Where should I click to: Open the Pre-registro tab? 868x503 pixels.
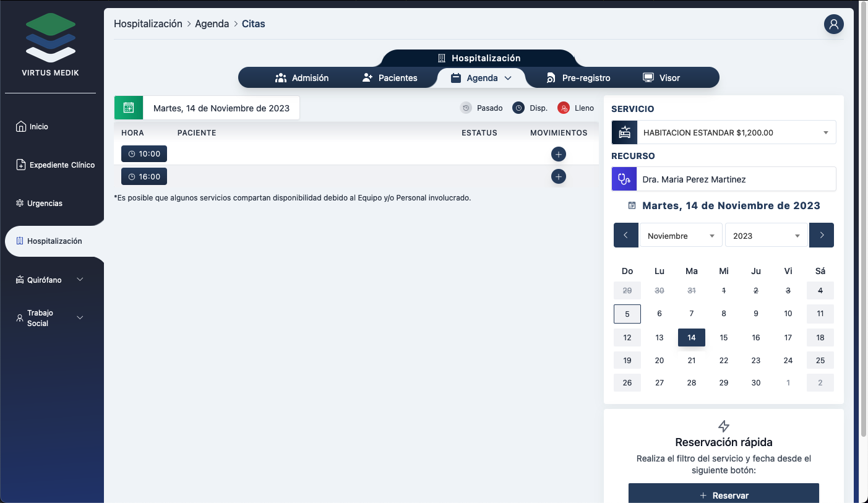tap(578, 78)
